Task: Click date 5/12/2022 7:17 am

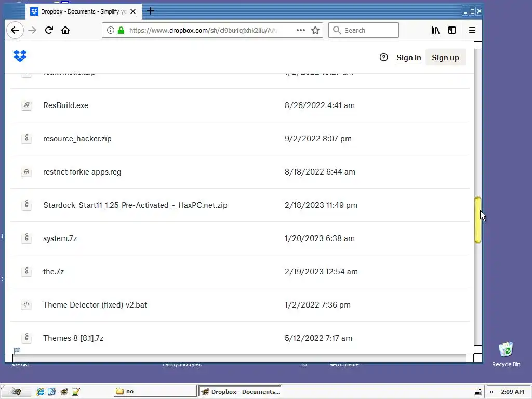Action: coord(318,338)
